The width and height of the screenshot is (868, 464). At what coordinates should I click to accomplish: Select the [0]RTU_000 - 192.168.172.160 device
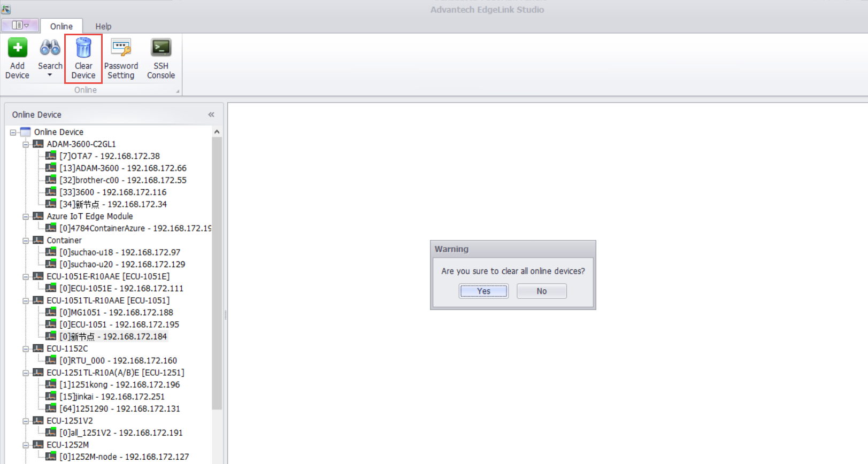[118, 360]
